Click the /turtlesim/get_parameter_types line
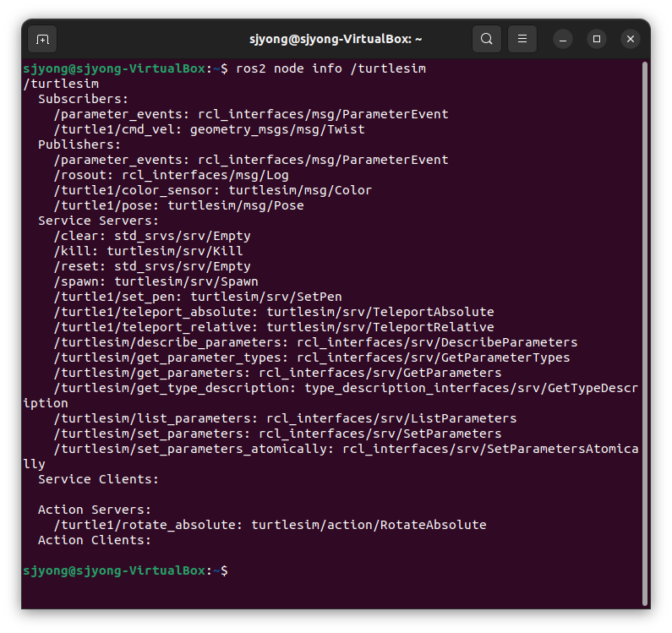Screen dimensions: 672x633 click(312, 357)
